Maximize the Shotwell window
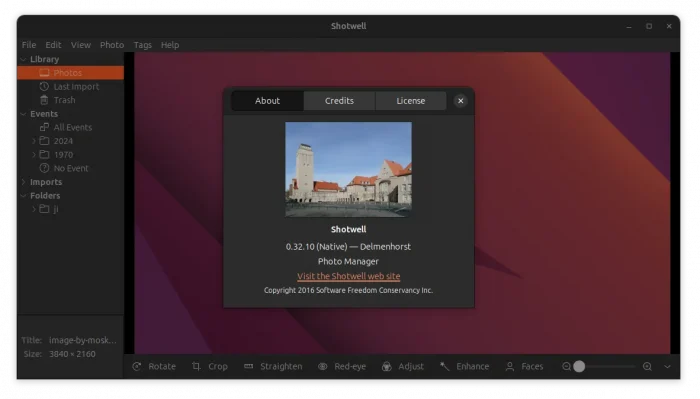Screen dimensions: 700x399 [x=649, y=26]
